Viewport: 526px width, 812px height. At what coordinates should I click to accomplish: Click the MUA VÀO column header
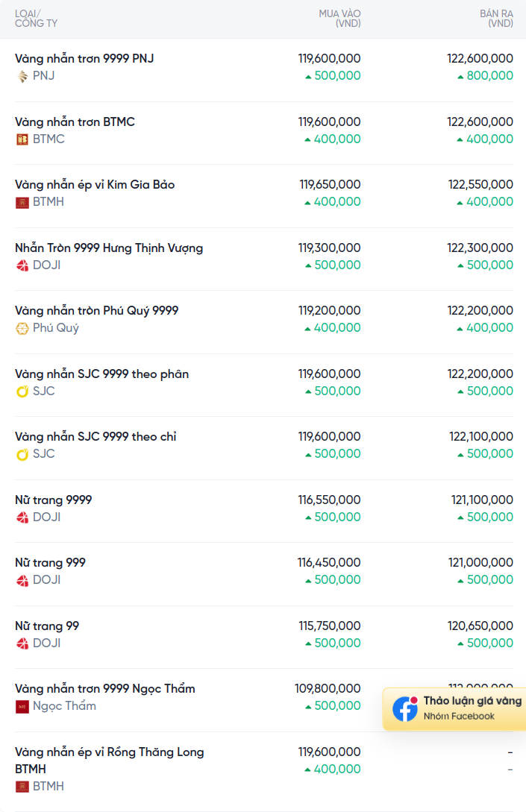339,19
